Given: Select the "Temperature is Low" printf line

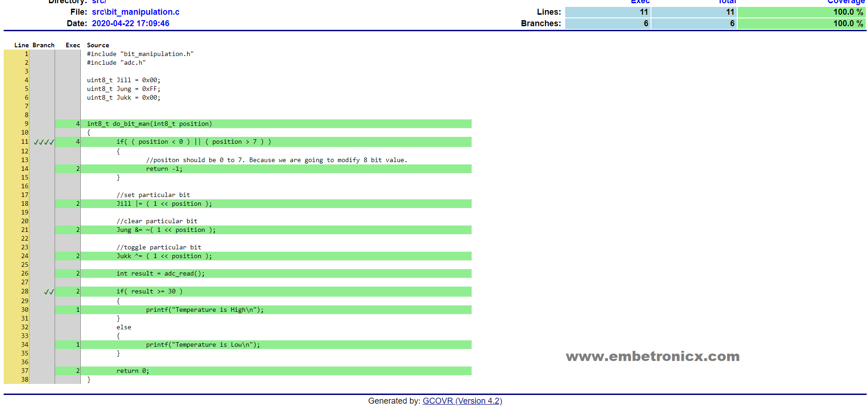Looking at the screenshot, I should [203, 344].
